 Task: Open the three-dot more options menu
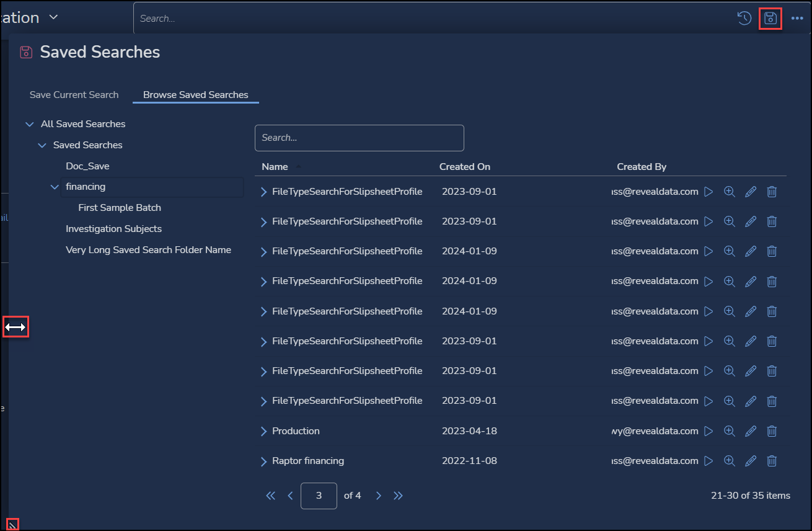[797, 19]
